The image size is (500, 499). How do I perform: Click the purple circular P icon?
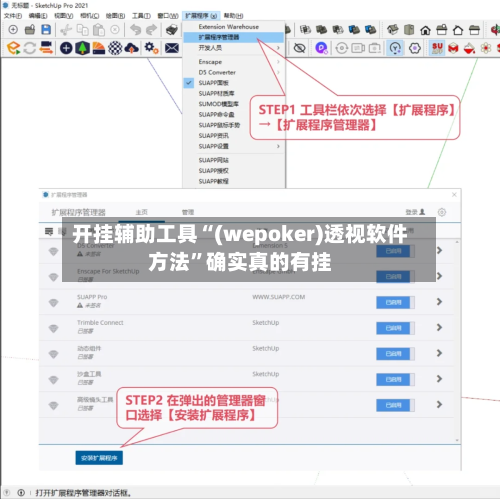pos(321,48)
